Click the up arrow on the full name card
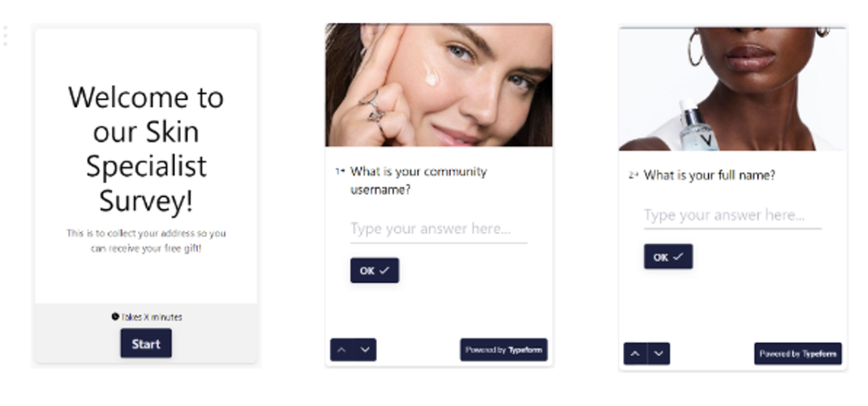 click(x=635, y=354)
